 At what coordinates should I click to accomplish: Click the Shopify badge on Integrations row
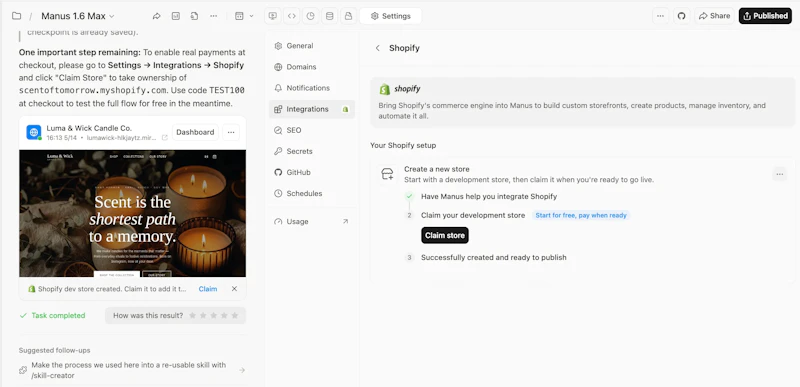coord(345,109)
